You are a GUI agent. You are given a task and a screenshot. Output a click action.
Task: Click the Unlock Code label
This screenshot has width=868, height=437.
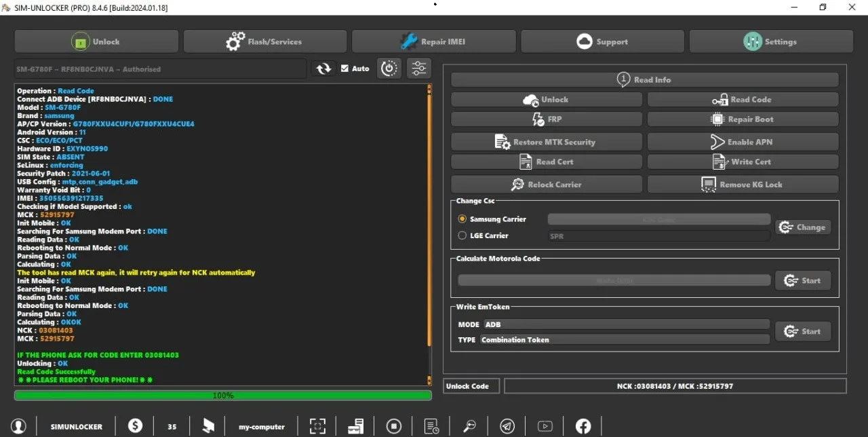pyautogui.click(x=467, y=386)
